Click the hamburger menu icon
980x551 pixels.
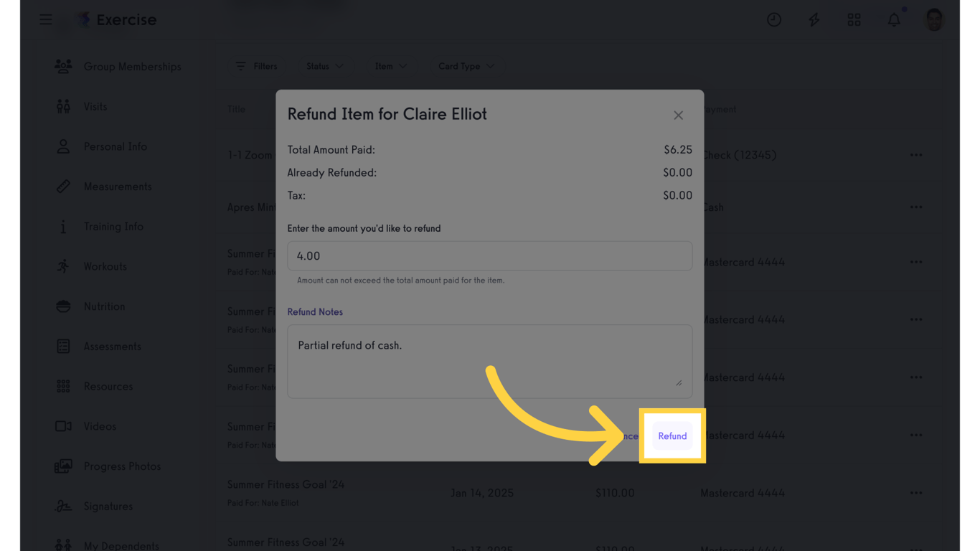[x=45, y=19]
